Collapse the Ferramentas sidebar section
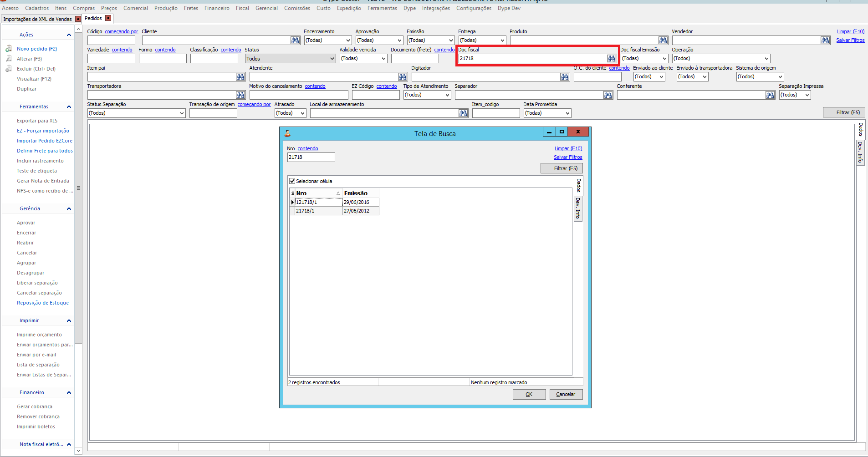 [69, 107]
